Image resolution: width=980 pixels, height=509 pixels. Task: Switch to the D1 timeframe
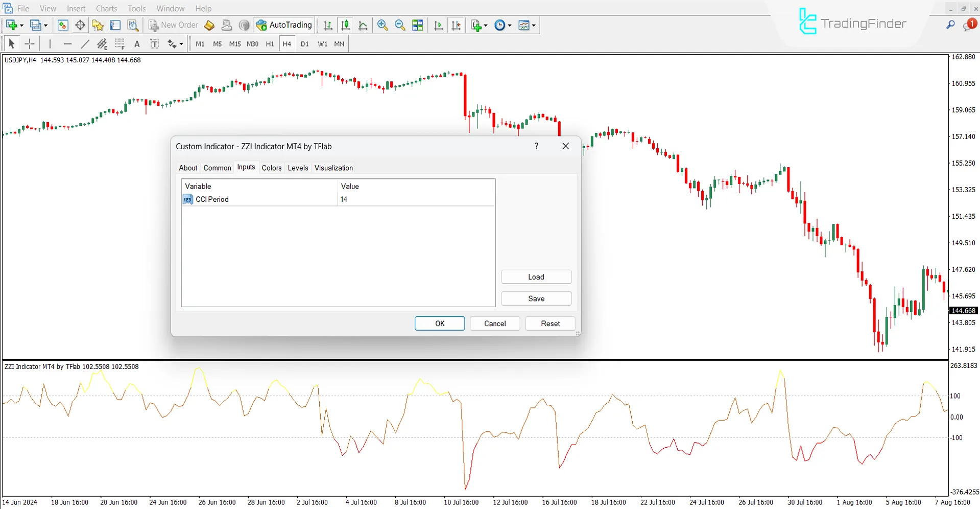coord(304,44)
